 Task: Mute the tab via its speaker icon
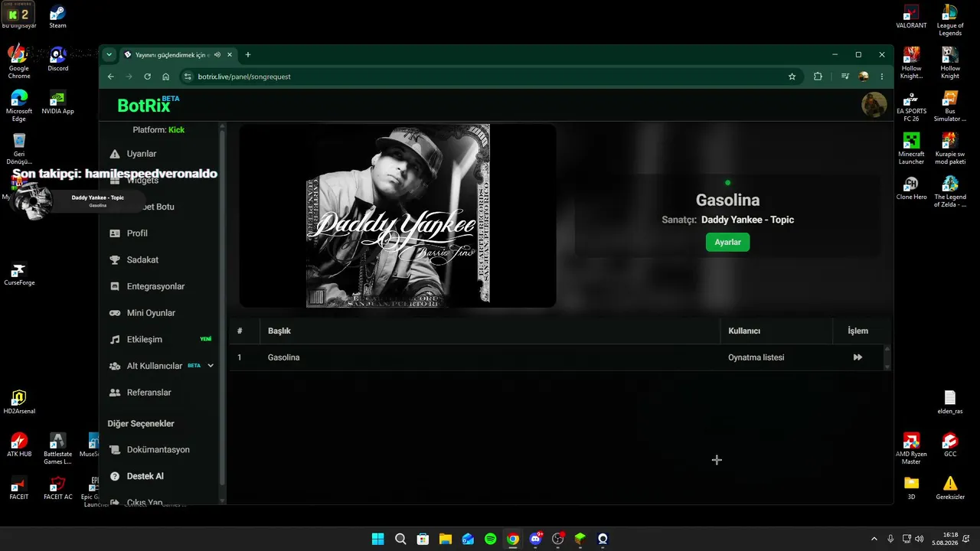[x=217, y=54]
